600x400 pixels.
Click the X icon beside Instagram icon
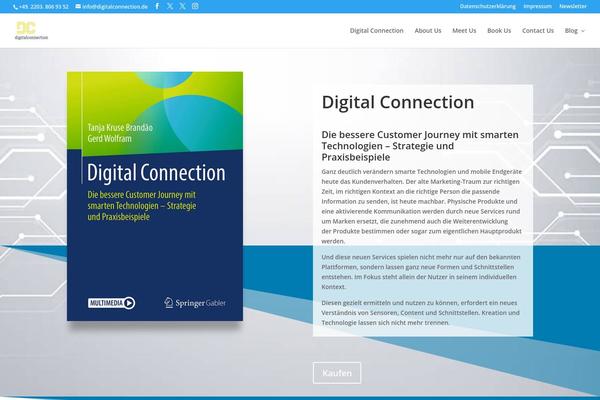coord(183,6)
